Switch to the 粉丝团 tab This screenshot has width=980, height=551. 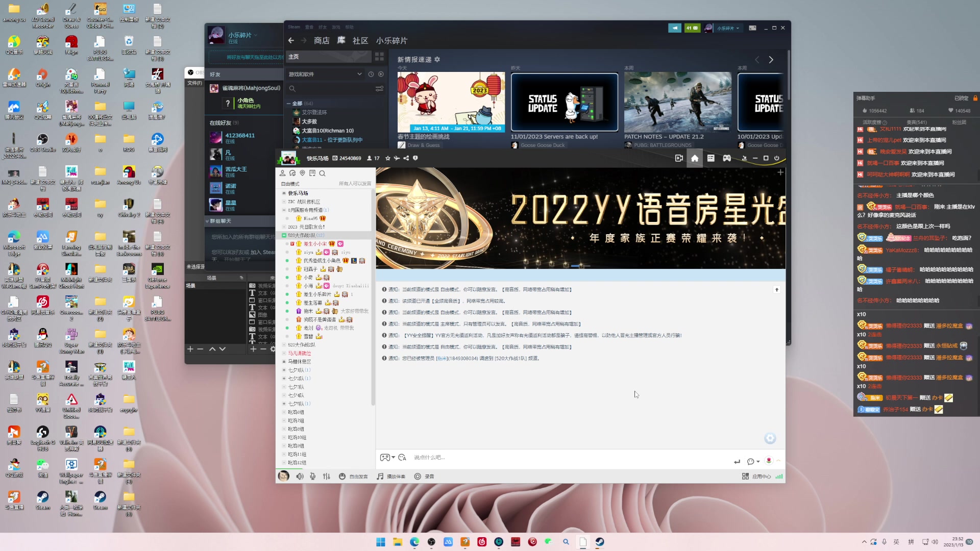[x=959, y=122]
